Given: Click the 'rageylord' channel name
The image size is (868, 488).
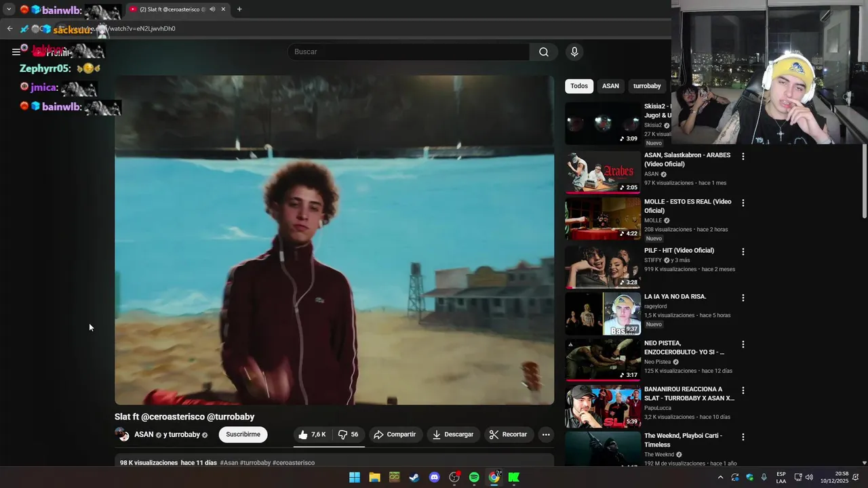Looking at the screenshot, I should click(x=656, y=306).
